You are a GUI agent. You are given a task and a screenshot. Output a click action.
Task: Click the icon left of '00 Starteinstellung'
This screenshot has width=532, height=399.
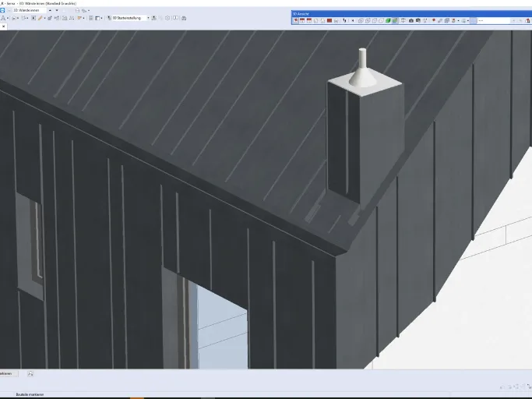[x=109, y=18]
